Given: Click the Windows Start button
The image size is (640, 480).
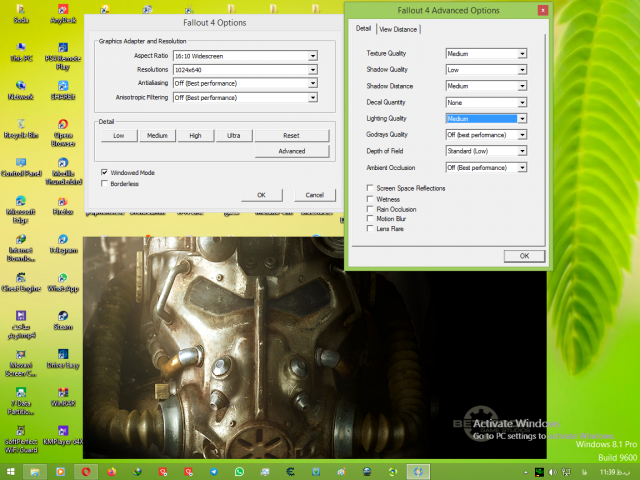Looking at the screenshot, I should tap(10, 470).
